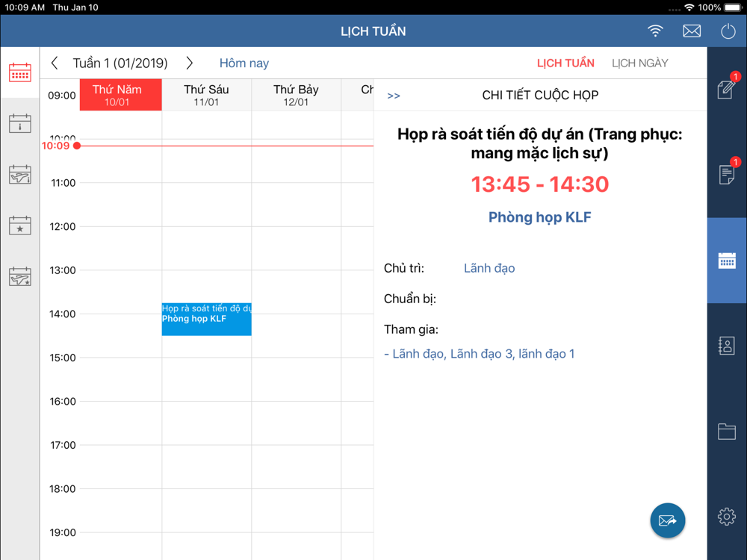
Task: Open the document list icon with badge
Action: point(727,172)
